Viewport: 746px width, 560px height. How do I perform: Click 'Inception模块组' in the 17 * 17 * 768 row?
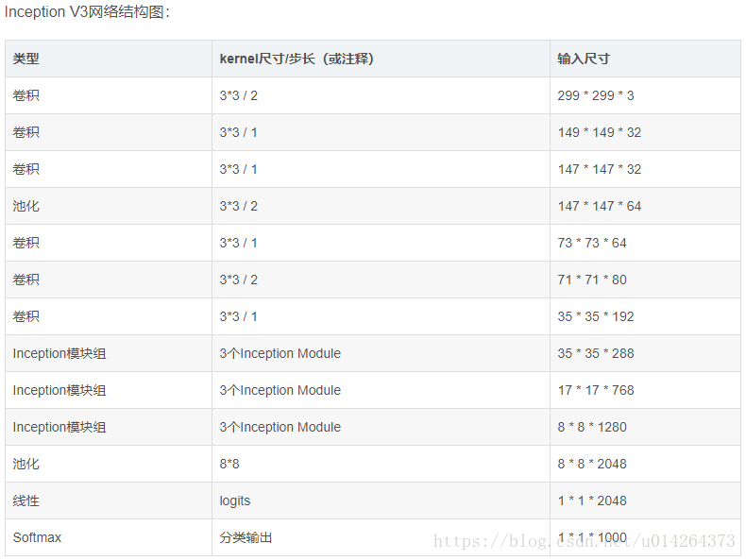pyautogui.click(x=59, y=390)
